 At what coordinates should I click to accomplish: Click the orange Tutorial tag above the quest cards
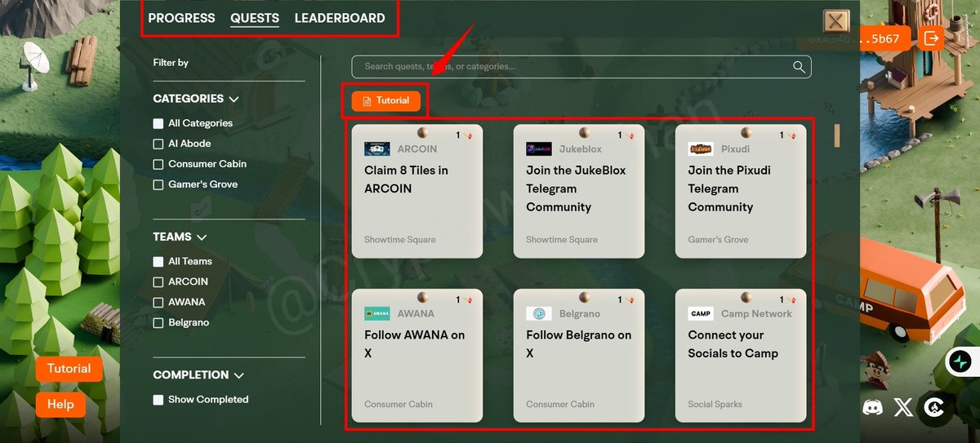[386, 101]
